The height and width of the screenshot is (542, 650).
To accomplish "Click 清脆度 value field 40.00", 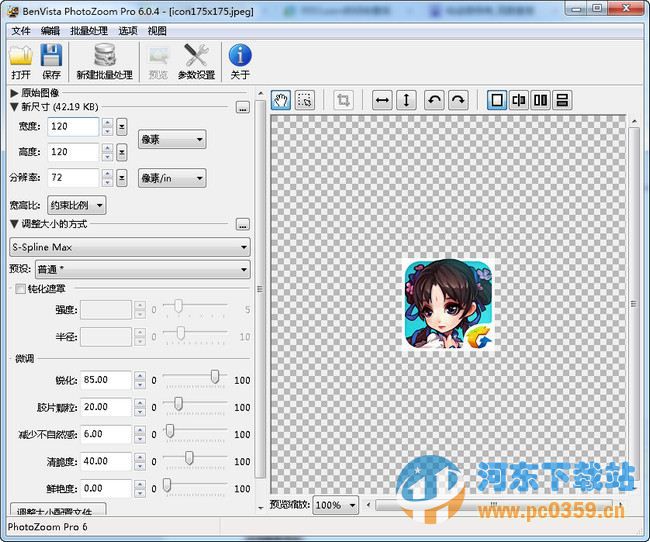I will click(106, 461).
